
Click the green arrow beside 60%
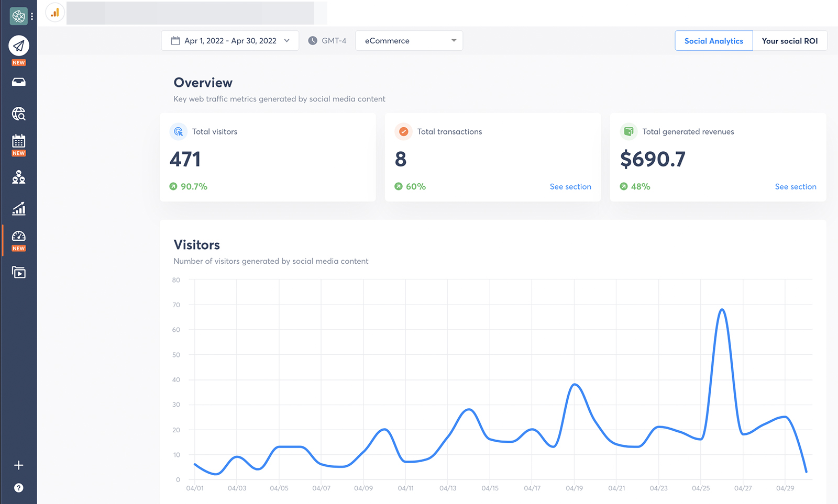[x=399, y=186]
